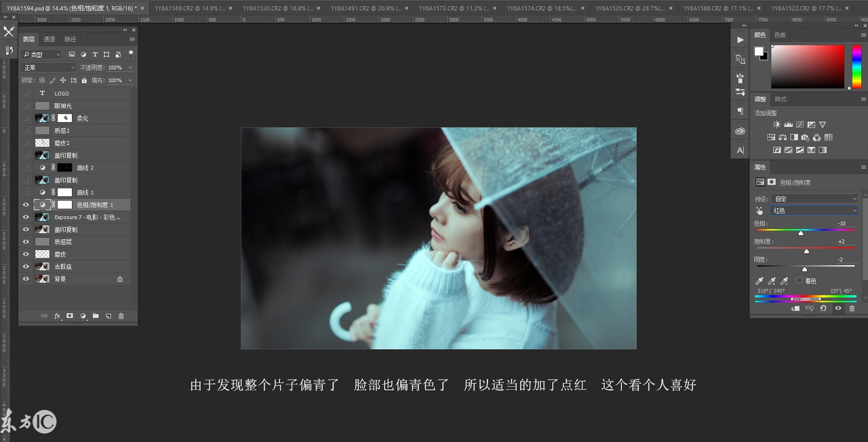This screenshot has height=442, width=868.
Task: Open the 样式 styles panel
Action: coord(780,99)
